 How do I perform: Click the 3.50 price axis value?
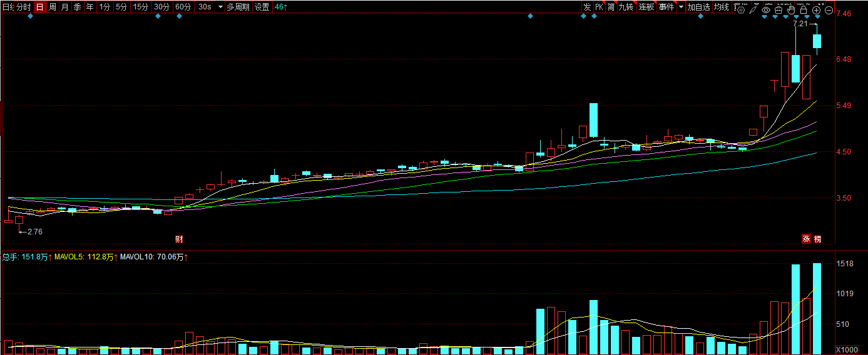844,198
